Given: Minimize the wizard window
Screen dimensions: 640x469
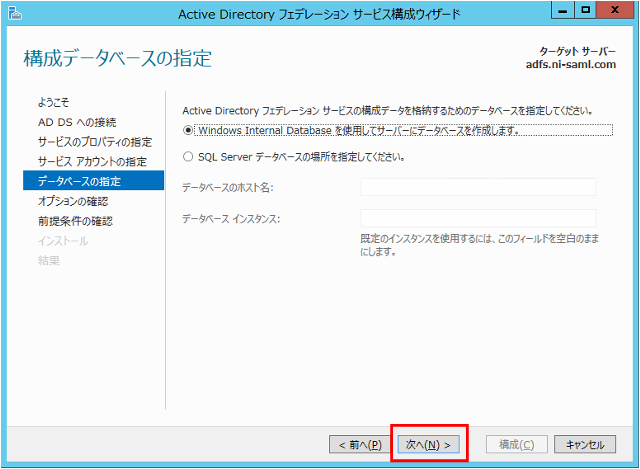Looking at the screenshot, I should [x=562, y=10].
